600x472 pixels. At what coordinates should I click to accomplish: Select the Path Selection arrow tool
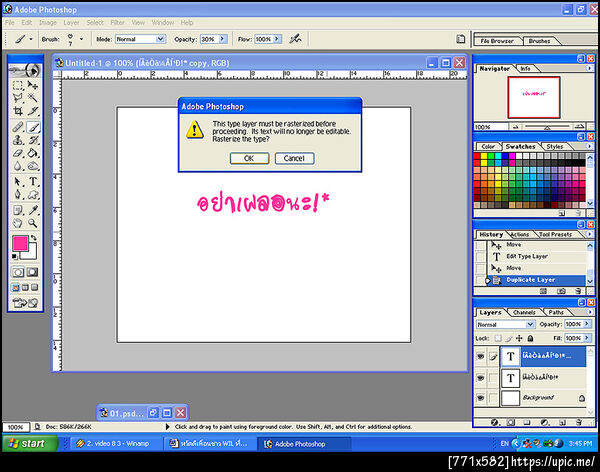point(18,181)
